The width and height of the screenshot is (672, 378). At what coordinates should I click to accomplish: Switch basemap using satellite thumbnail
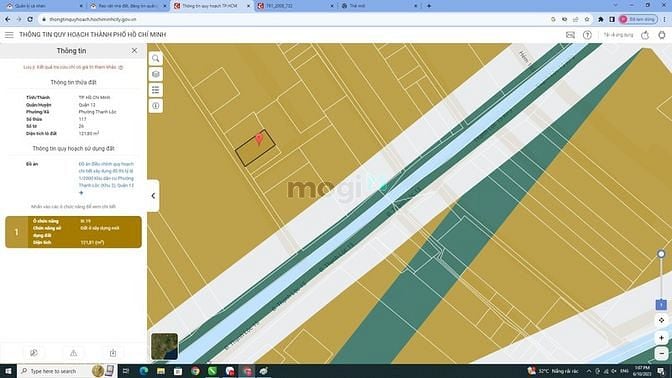(165, 346)
